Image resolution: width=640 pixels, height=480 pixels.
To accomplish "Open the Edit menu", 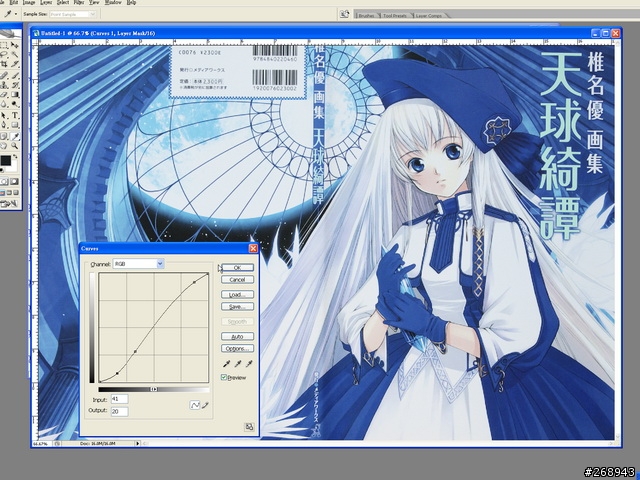I will pyautogui.click(x=14, y=2).
